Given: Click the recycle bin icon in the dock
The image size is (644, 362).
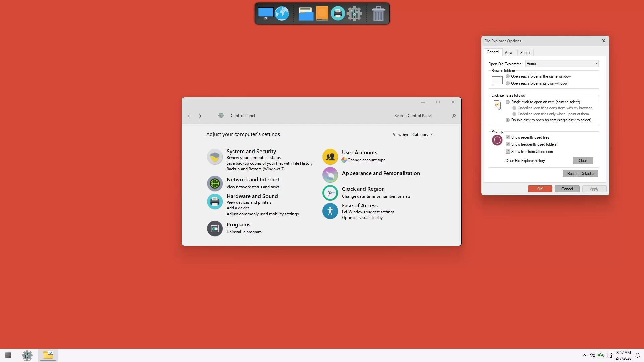Looking at the screenshot, I should tap(378, 14).
